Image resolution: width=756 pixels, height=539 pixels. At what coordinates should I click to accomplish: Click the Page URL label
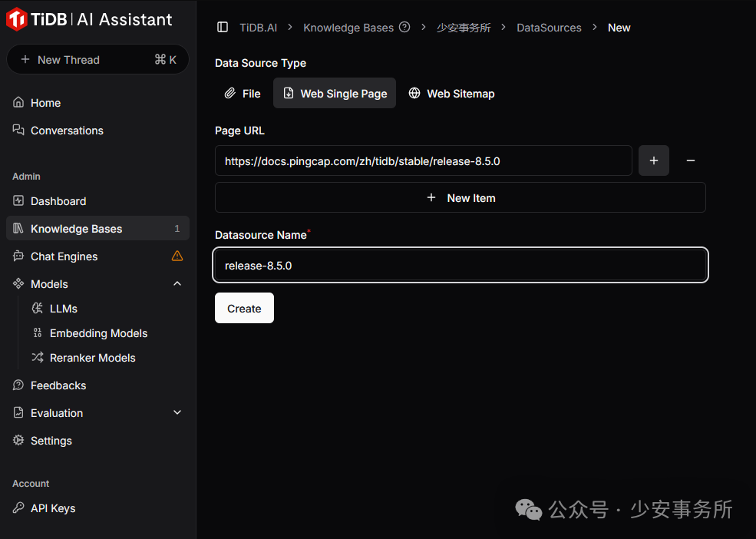click(x=239, y=131)
